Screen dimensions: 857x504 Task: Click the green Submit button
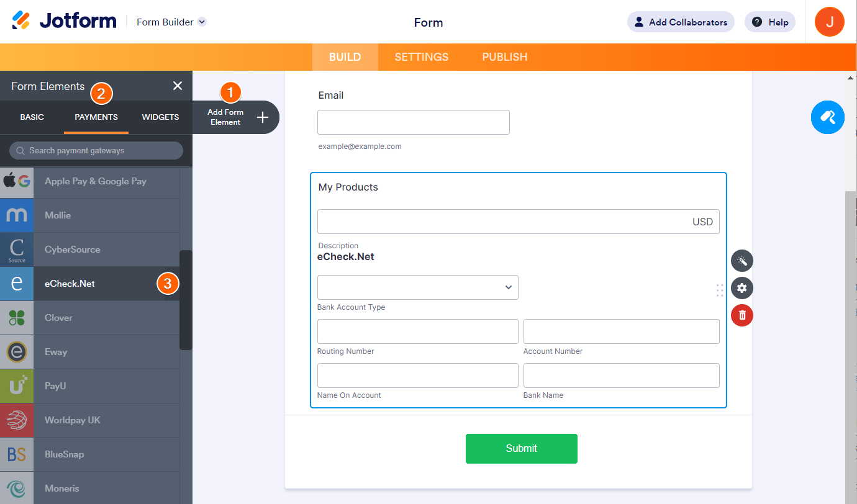[x=522, y=449]
